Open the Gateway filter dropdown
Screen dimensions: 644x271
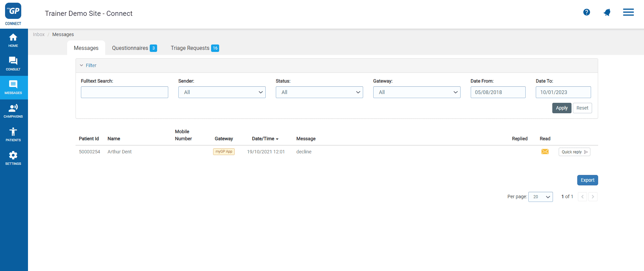pos(416,92)
